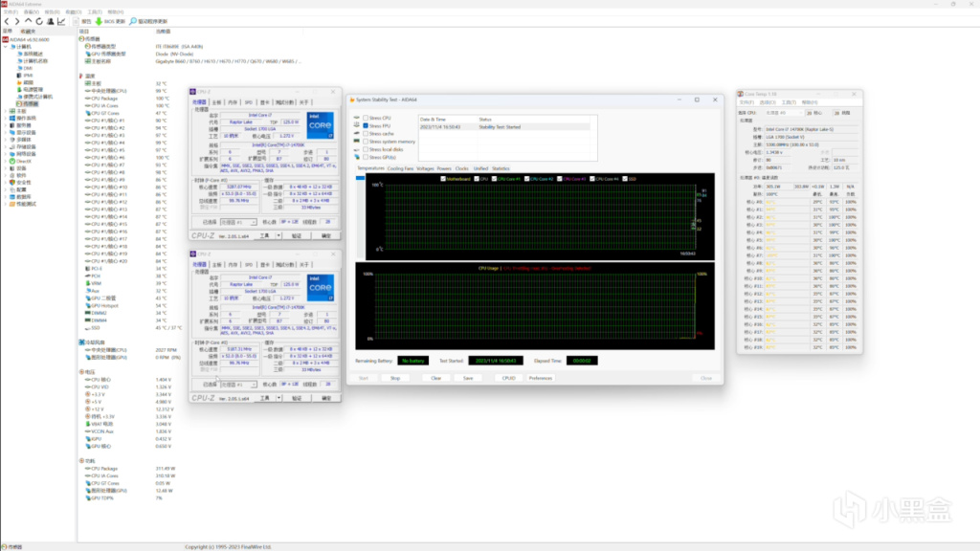Open the 收藏夹 favorites tab in AIDA64
Image resolution: width=980 pixels, height=551 pixels.
[28, 32]
